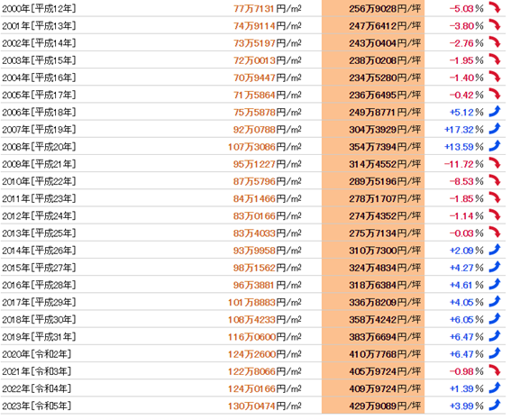Screen dimensions: 511x420
Task: Click the red down arrow for 2009
Action: click(x=495, y=162)
